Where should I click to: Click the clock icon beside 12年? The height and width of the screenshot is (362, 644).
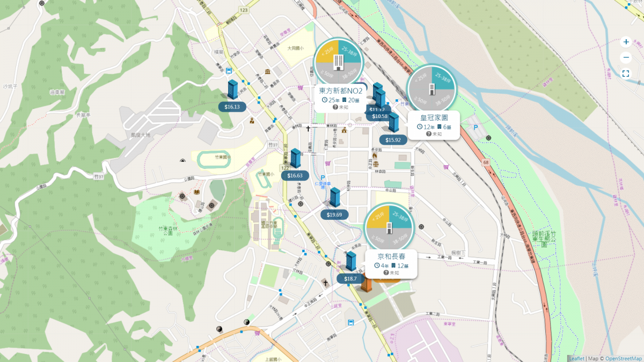pyautogui.click(x=420, y=127)
